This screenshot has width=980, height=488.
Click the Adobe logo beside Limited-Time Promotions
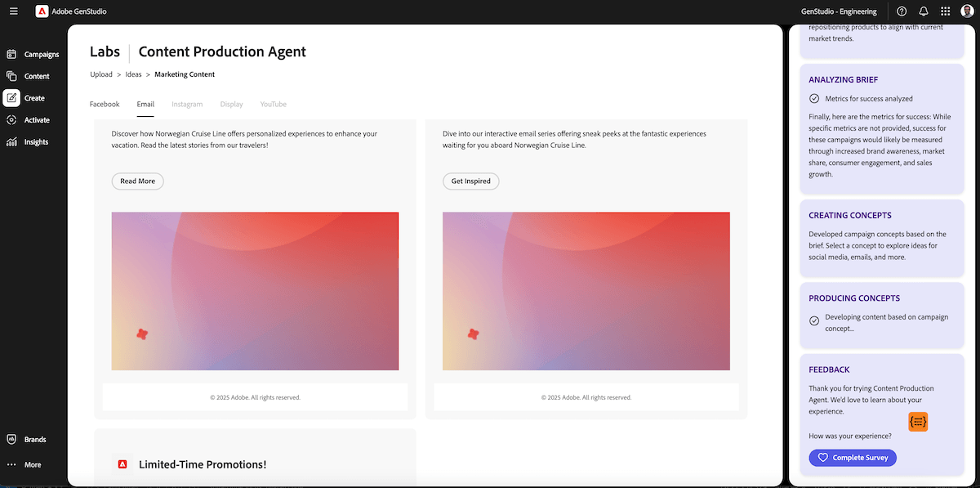[x=122, y=464]
